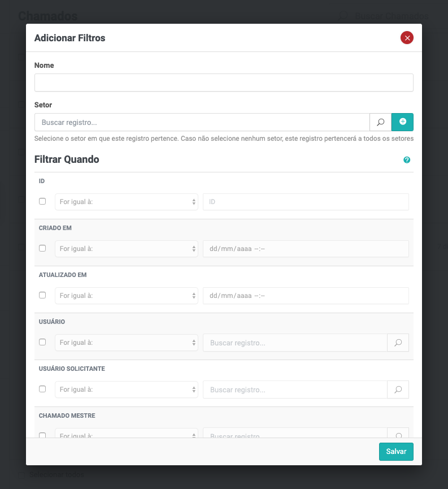The image size is (448, 489).
Task: Close the Adicionar Filtros dialog
Action: (407, 38)
